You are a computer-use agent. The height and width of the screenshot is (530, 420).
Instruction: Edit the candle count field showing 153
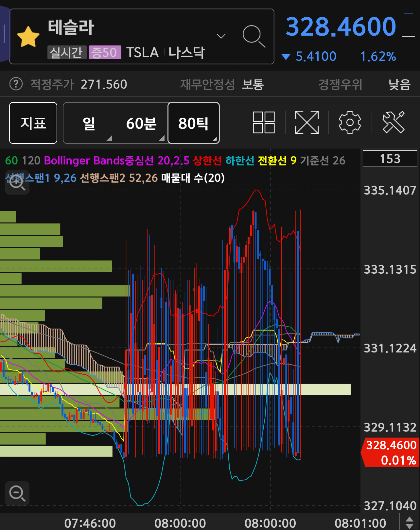390,159
